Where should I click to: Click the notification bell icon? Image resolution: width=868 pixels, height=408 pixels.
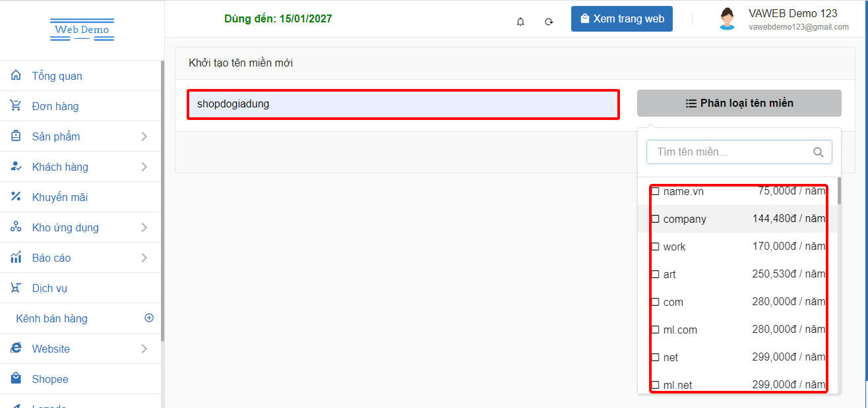520,22
